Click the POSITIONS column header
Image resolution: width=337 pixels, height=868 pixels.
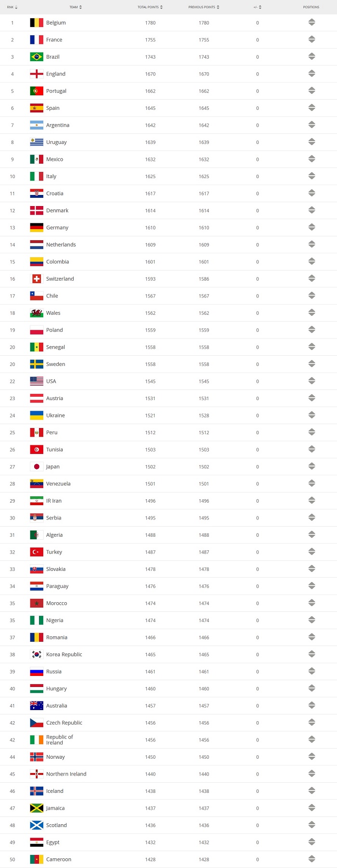point(311,7)
